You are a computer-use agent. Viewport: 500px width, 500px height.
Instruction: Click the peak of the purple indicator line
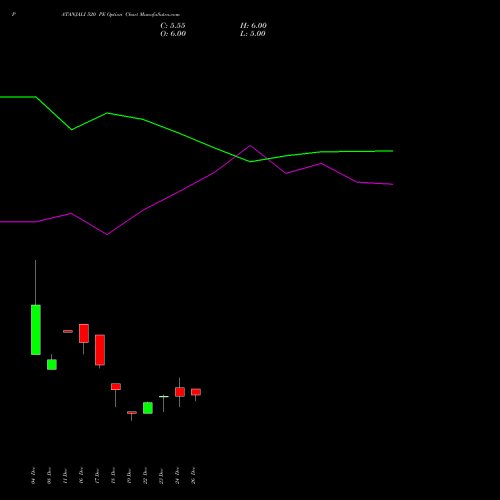tap(250, 145)
